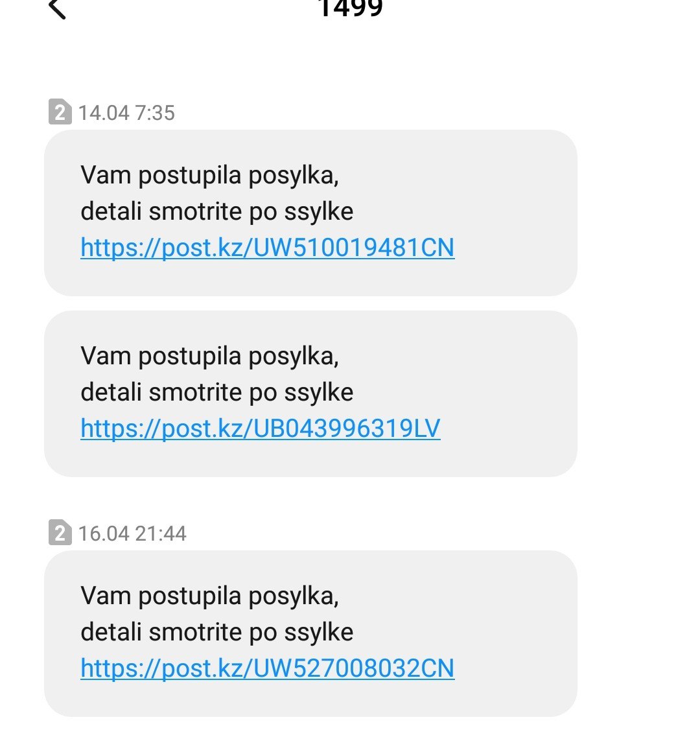Tap 'detali smotrite po ssylke' above UW510019481CN link
700x739 pixels.
click(x=217, y=211)
